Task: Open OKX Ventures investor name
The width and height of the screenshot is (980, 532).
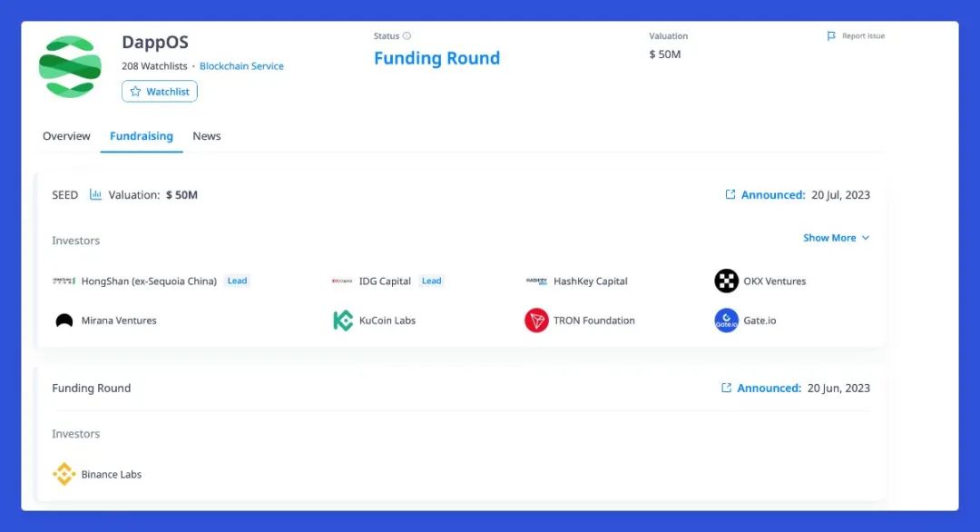Action: pyautogui.click(x=774, y=281)
